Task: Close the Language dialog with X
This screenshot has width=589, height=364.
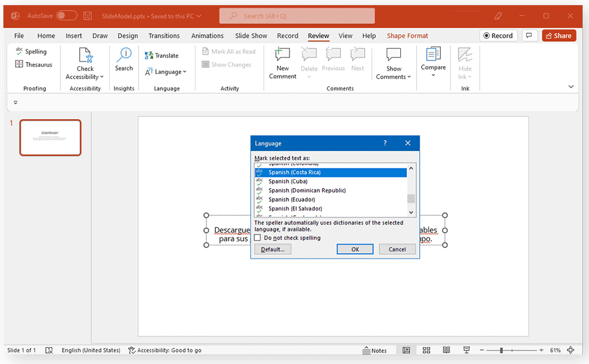Action: 408,143
